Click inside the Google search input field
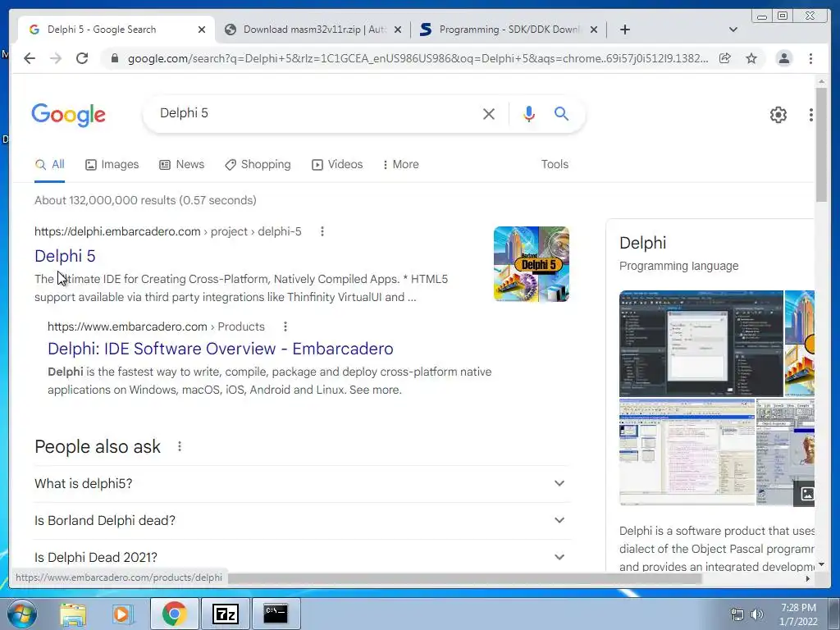Image resolution: width=840 pixels, height=630 pixels. point(316,113)
